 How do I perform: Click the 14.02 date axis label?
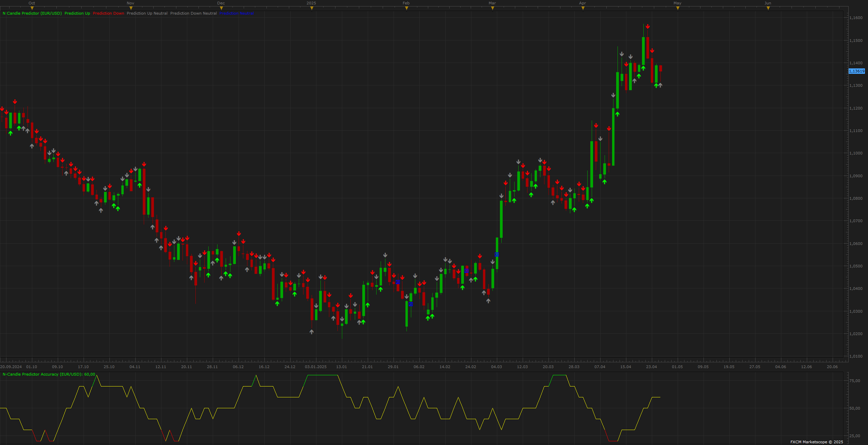tap(445, 367)
